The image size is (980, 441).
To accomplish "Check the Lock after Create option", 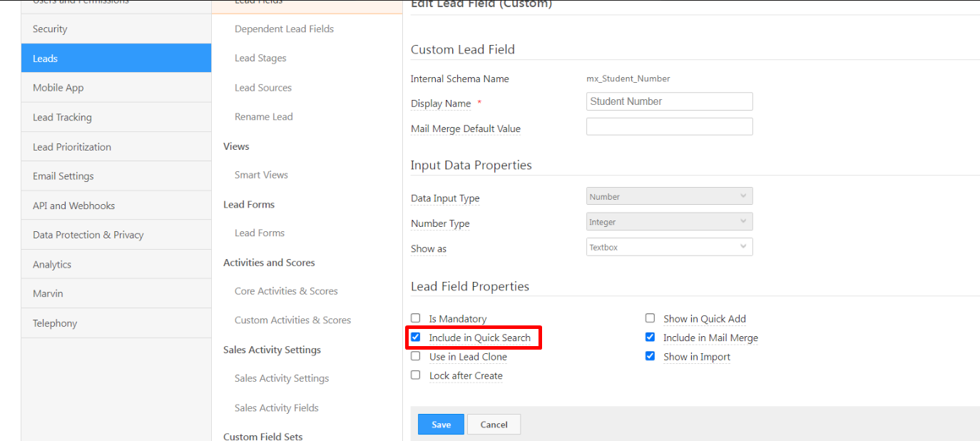I will point(416,375).
